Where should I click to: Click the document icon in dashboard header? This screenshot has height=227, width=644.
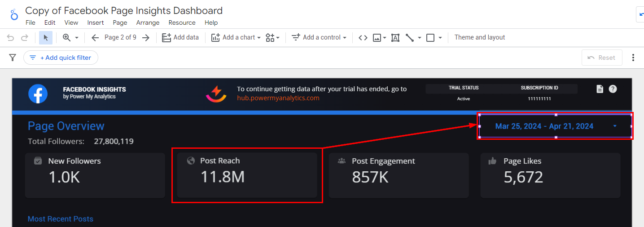pyautogui.click(x=600, y=89)
